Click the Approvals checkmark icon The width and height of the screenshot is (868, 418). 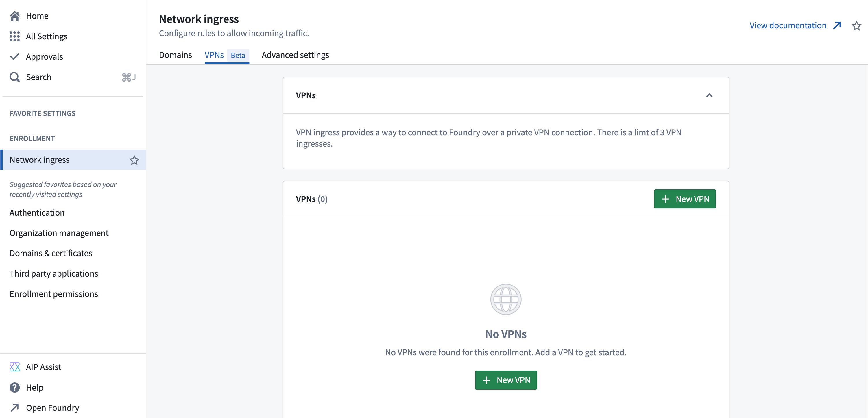[x=14, y=56]
